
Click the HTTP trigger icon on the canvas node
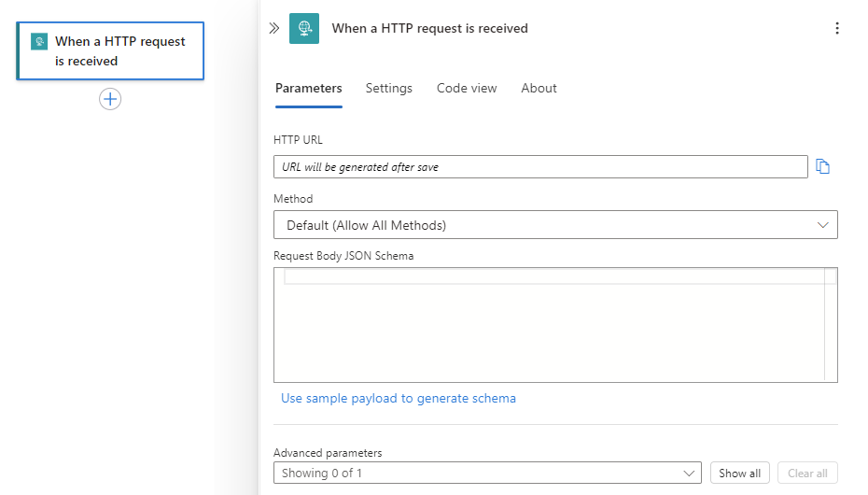pos(39,42)
